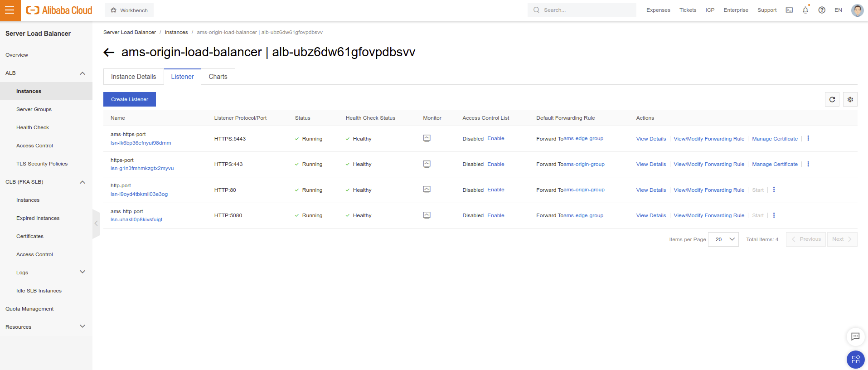Expand the Logs section
Viewport: 868px width, 370px height.
pos(82,272)
